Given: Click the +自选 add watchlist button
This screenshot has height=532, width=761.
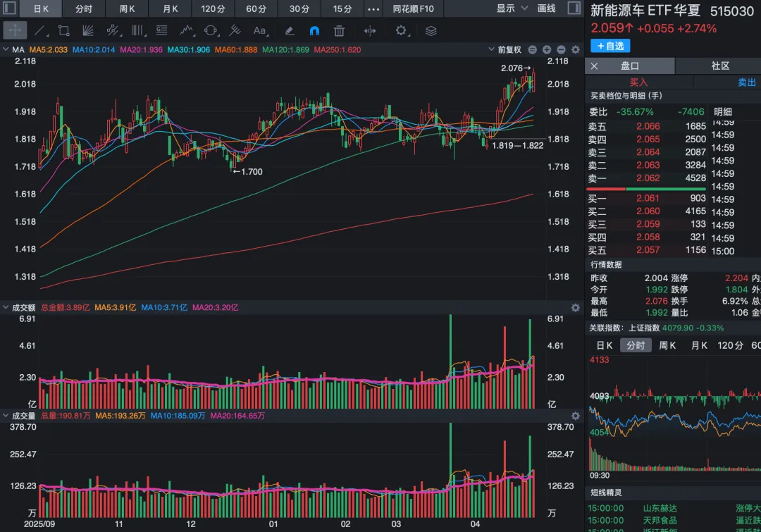Looking at the screenshot, I should [610, 46].
